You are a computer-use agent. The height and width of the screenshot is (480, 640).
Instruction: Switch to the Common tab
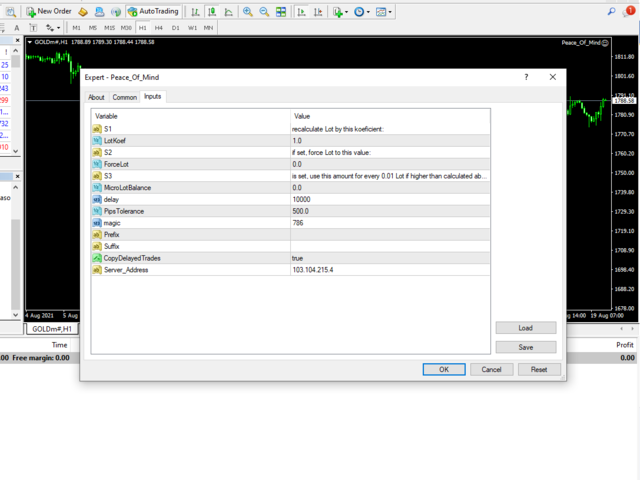(x=124, y=97)
